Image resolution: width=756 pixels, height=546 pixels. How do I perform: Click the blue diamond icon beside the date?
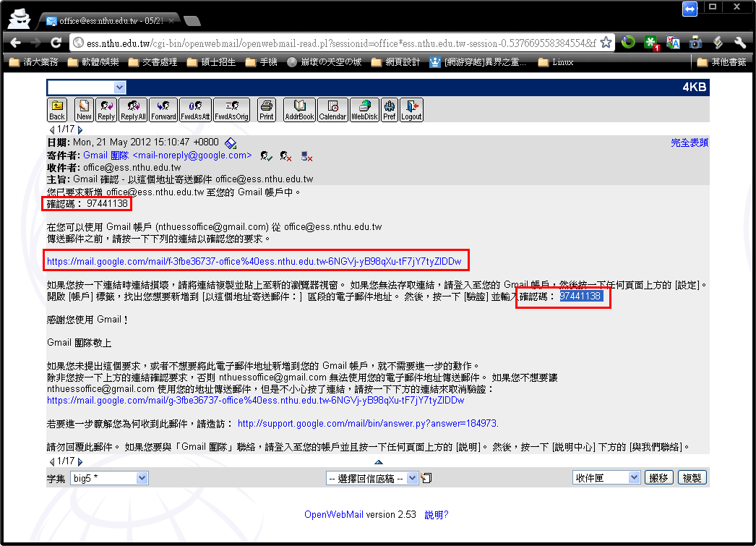231,143
